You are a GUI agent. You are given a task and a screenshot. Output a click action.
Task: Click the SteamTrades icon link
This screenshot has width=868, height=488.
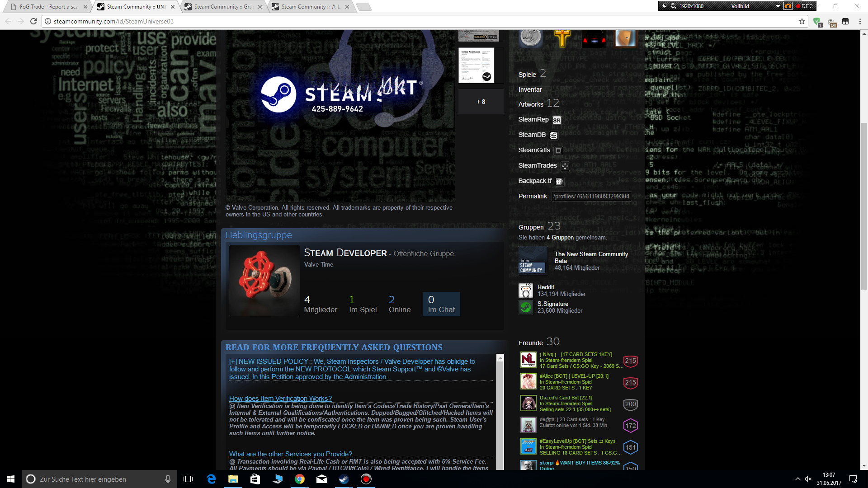pyautogui.click(x=565, y=166)
